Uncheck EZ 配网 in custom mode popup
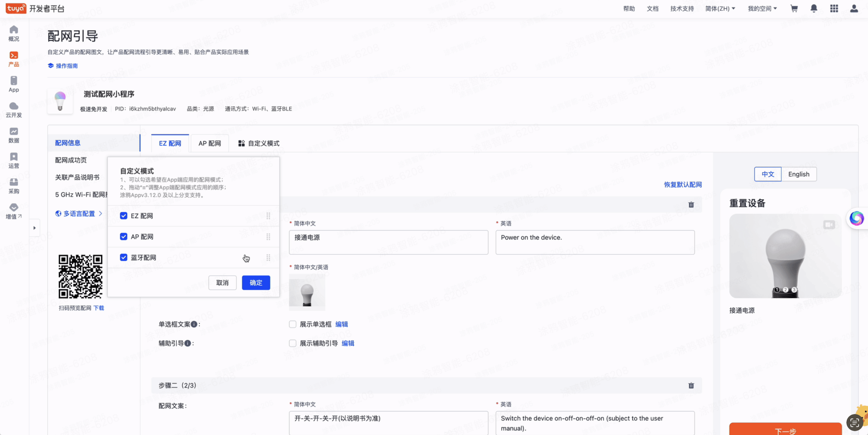 (x=124, y=216)
